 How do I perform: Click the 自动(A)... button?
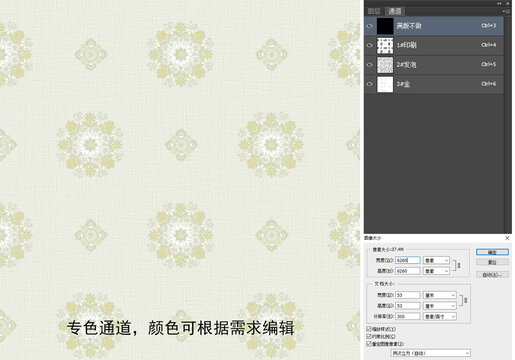tap(492, 275)
